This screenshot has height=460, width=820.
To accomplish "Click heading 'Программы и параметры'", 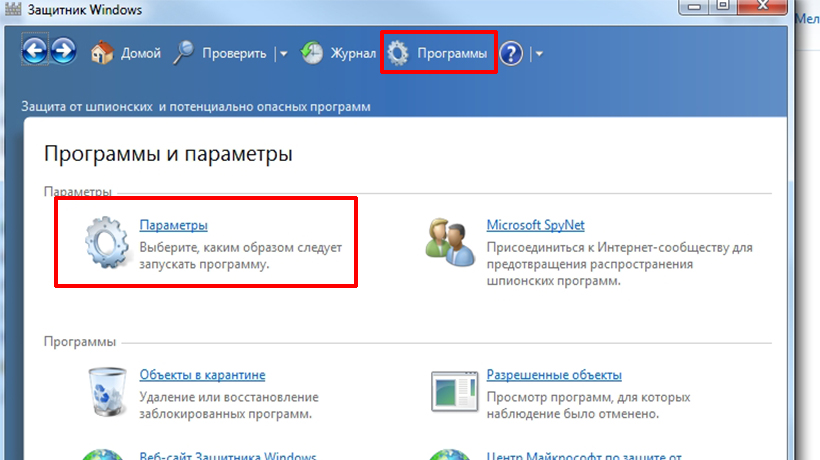I will point(168,154).
